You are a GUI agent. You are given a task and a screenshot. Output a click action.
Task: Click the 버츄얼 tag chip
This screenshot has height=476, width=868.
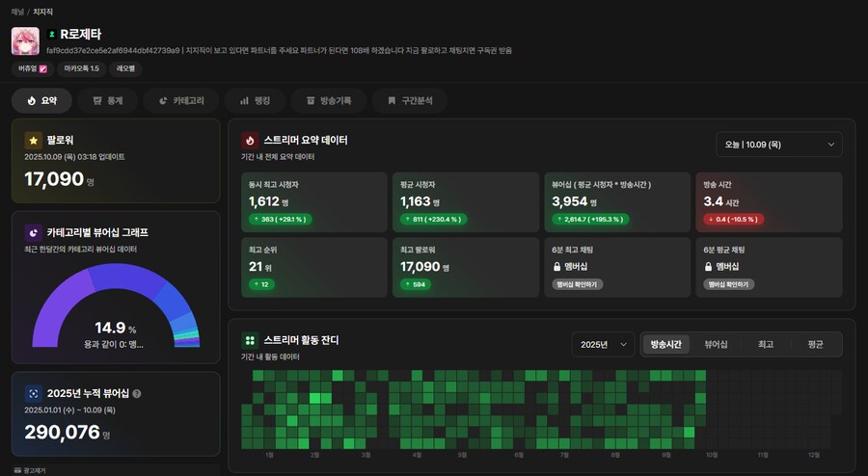[x=33, y=68]
